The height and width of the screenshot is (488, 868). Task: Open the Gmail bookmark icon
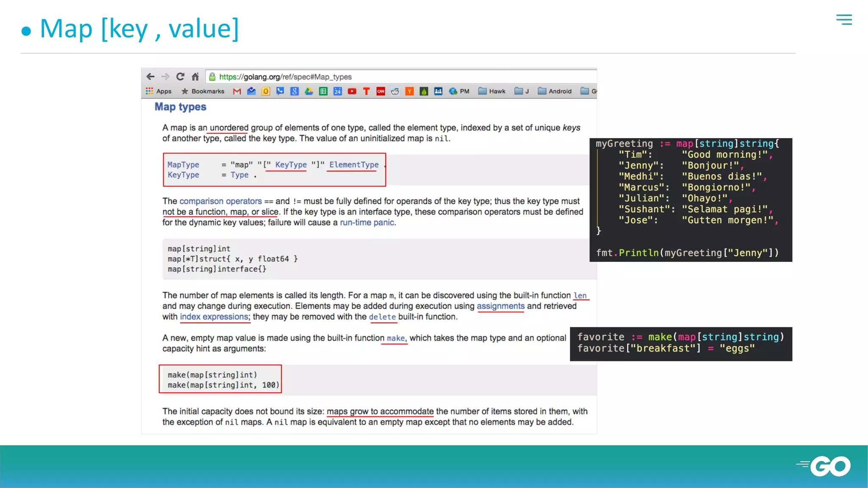click(x=237, y=91)
